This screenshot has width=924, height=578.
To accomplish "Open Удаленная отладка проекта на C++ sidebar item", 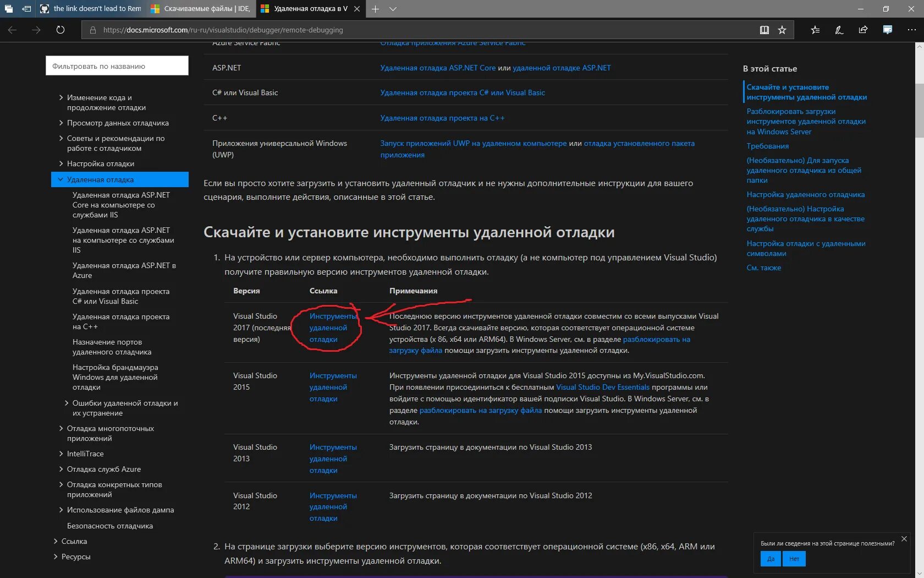I will tap(121, 321).
